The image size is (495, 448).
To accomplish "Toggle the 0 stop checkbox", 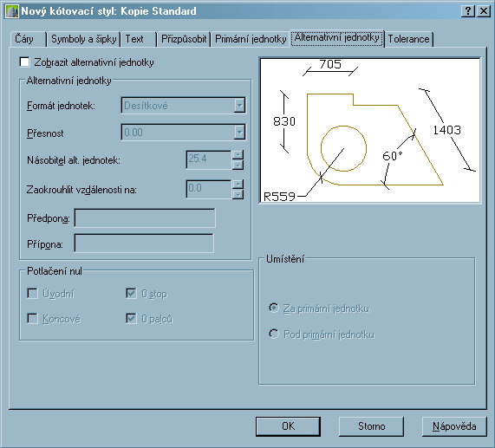I will [131, 294].
